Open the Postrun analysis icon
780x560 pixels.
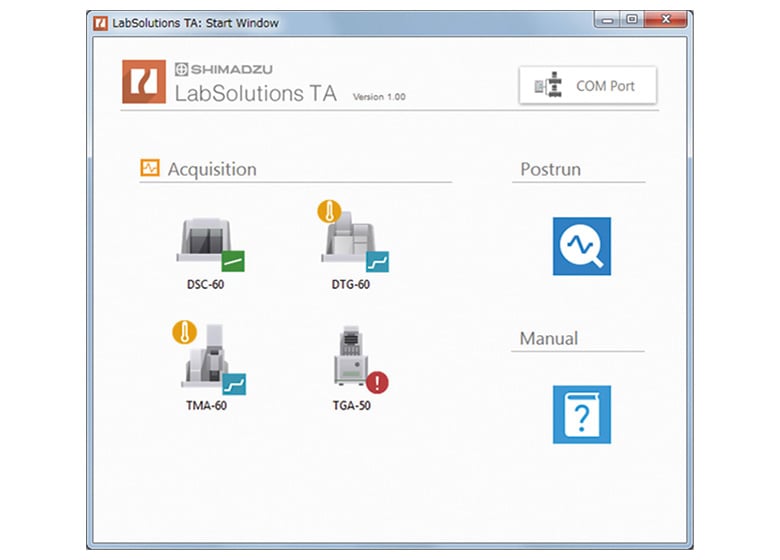coord(581,246)
